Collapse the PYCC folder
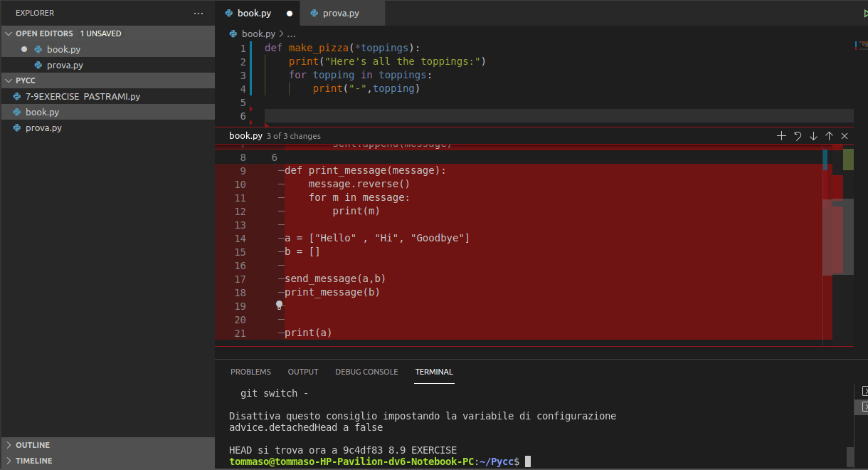The image size is (868, 470). pyautogui.click(x=9, y=80)
